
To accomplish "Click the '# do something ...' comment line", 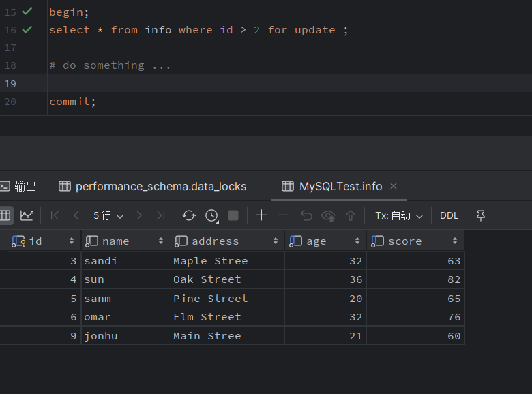I will click(110, 65).
